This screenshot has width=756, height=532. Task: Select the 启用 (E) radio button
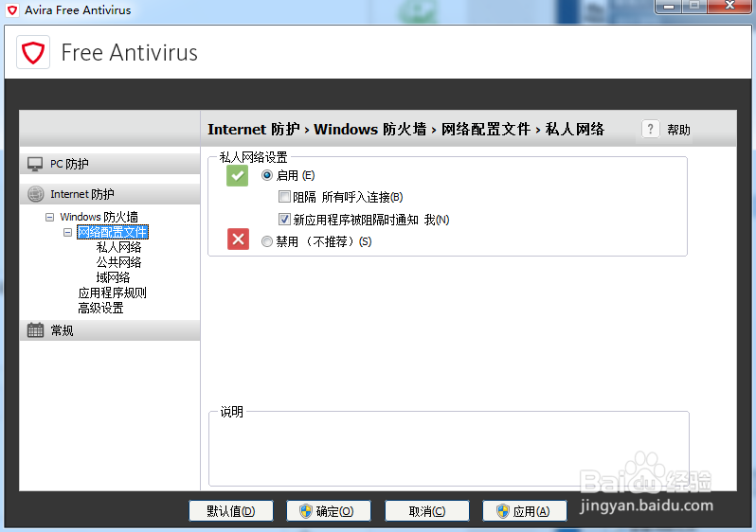[267, 175]
